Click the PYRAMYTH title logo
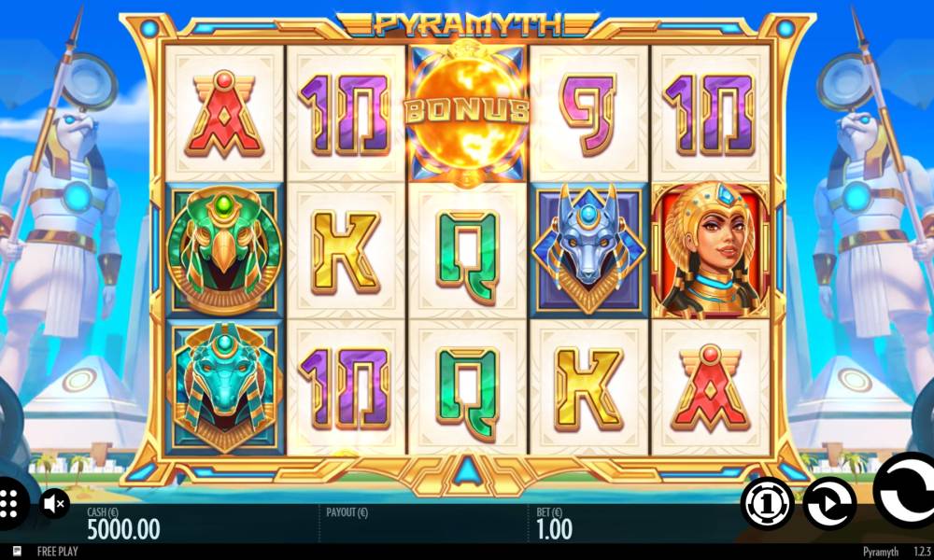934x560 pixels. (x=467, y=25)
